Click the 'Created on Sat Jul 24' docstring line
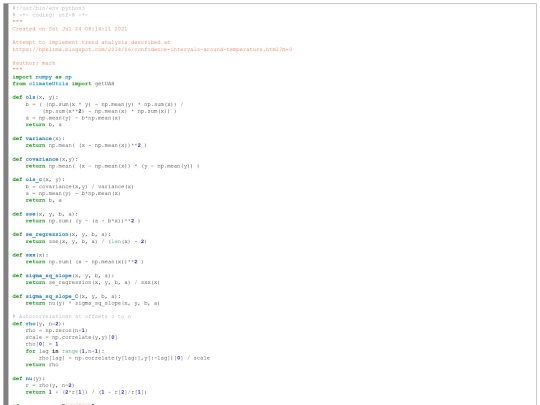 coord(70,29)
